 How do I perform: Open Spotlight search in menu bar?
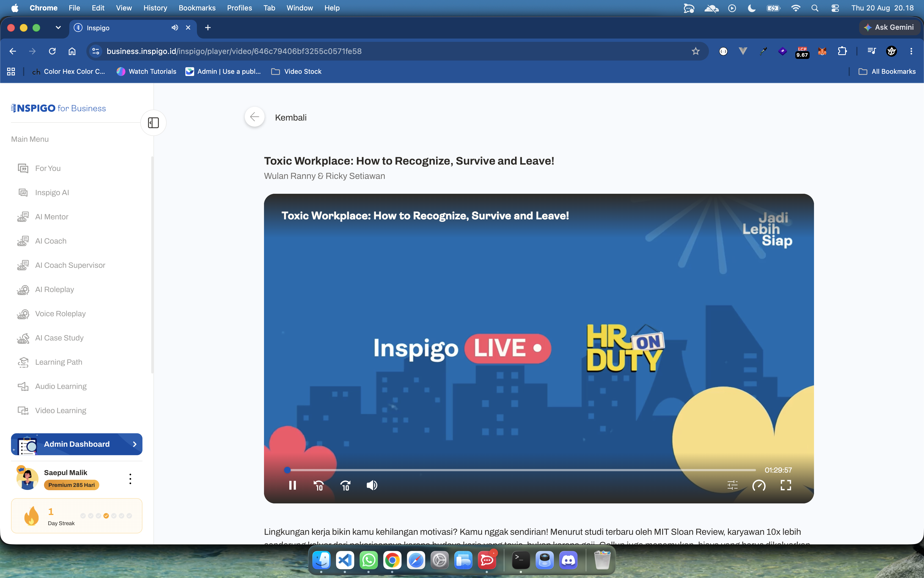click(x=815, y=8)
